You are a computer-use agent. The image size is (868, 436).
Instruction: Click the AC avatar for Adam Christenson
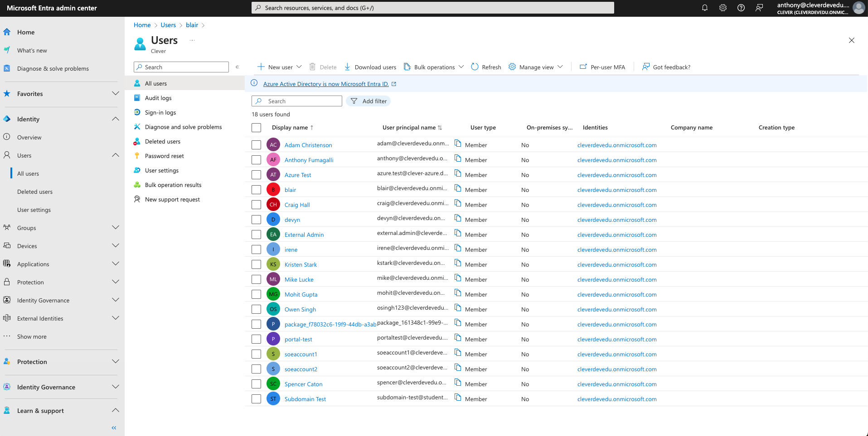click(273, 145)
